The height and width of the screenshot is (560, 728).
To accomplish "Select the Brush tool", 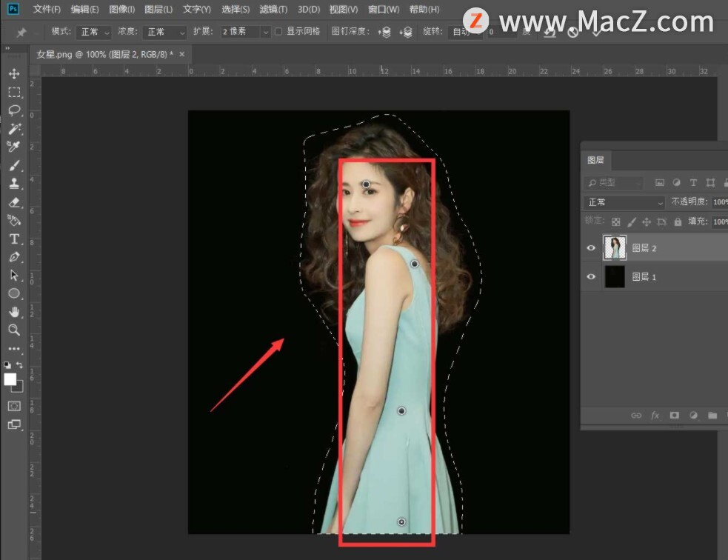I will 14,165.
